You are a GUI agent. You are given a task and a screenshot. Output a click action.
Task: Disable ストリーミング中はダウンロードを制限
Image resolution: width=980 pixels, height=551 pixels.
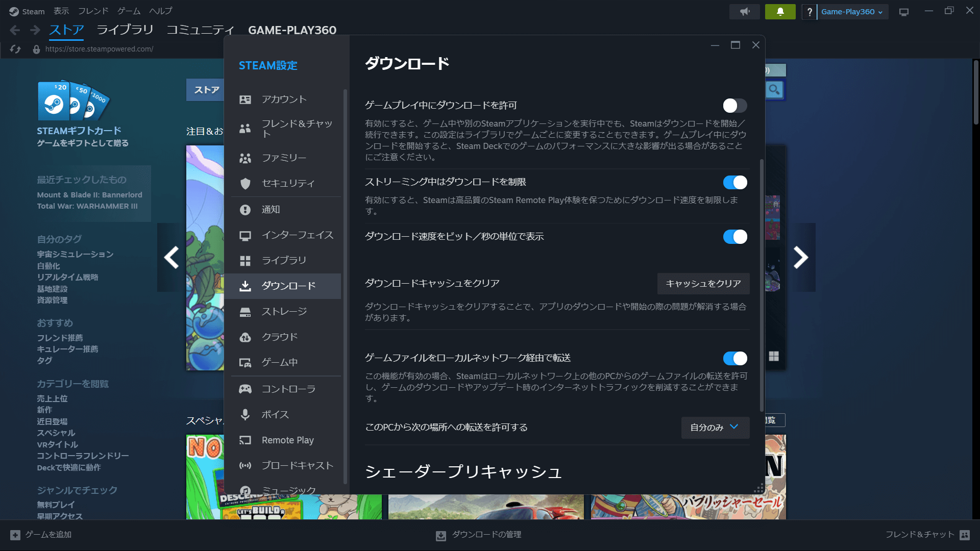735,182
